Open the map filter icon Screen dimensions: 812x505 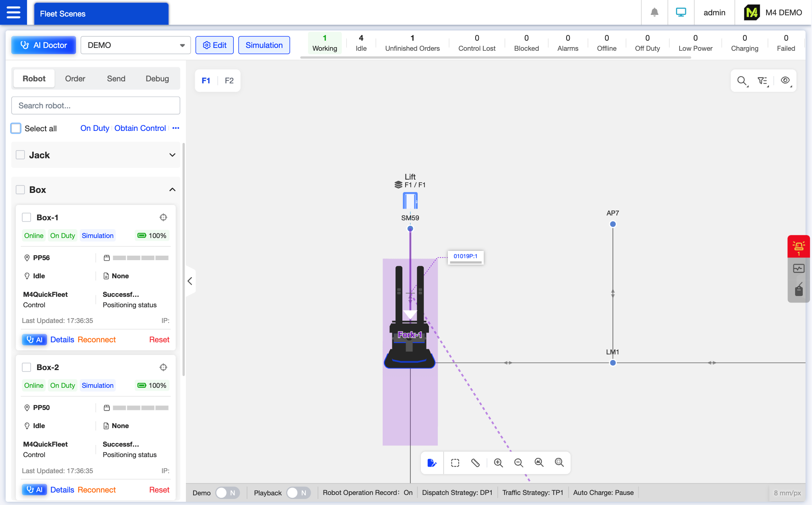tap(763, 81)
